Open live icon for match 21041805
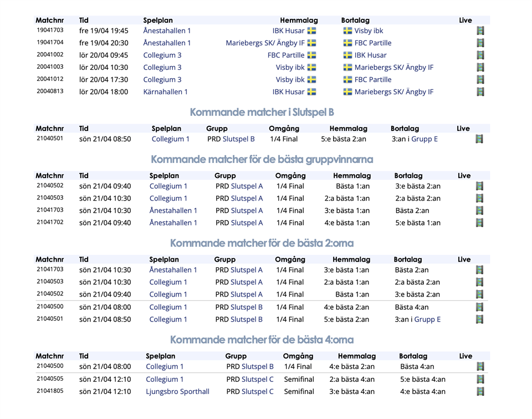This screenshot has height=419, width=532. pos(480,392)
